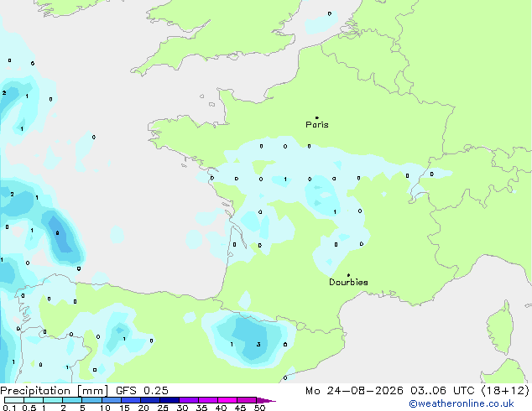Click the Mo 24-08-2026 date label
This screenshot has width=532, height=411.
pyautogui.click(x=354, y=391)
